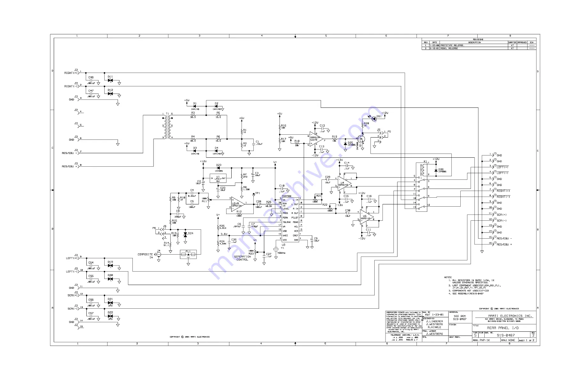Screen dimensions: 588x380
Task: Click the model value 'PNP-1K'
Action: pos(485,340)
